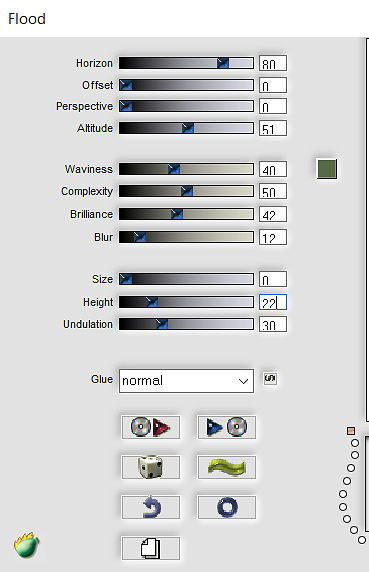Click the Flaming Pear logo icon
This screenshot has width=369, height=572.
click(26, 545)
